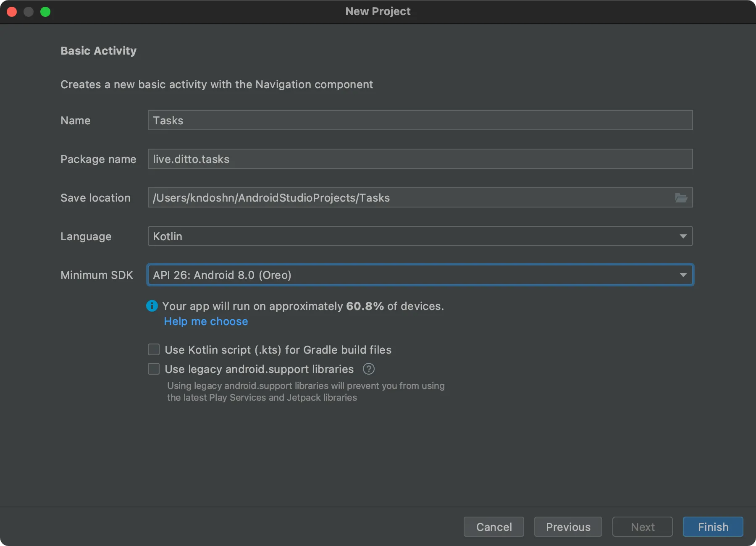Click the Basic Activity heading text

99,51
